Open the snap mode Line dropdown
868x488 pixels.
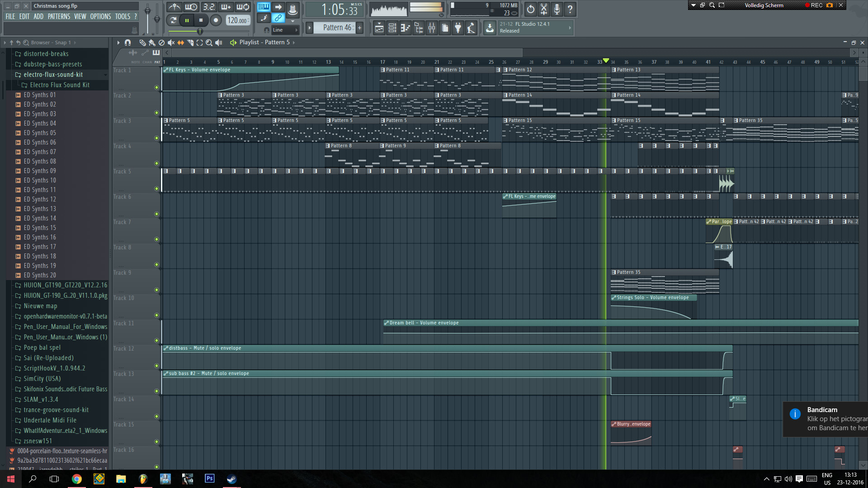pyautogui.click(x=285, y=30)
